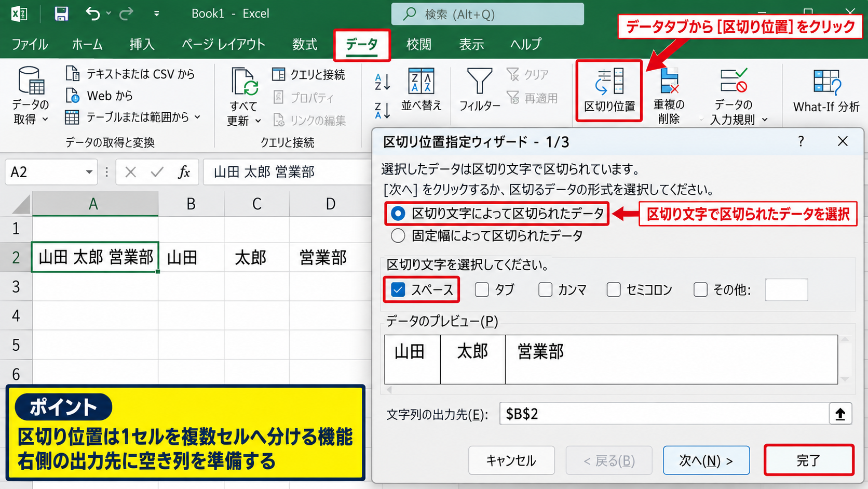Open Quick Access Toolbar customize dropdown
Viewport: 868px width, 489px height.
[x=156, y=14]
